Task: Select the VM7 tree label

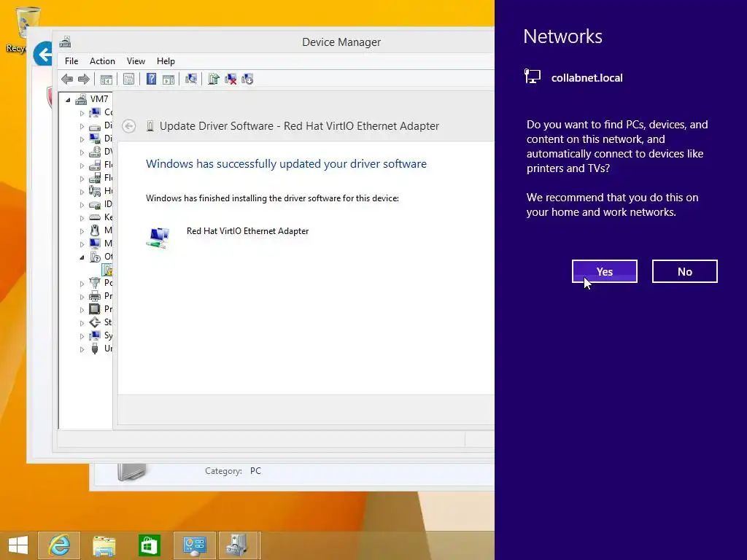Action: pyautogui.click(x=99, y=99)
